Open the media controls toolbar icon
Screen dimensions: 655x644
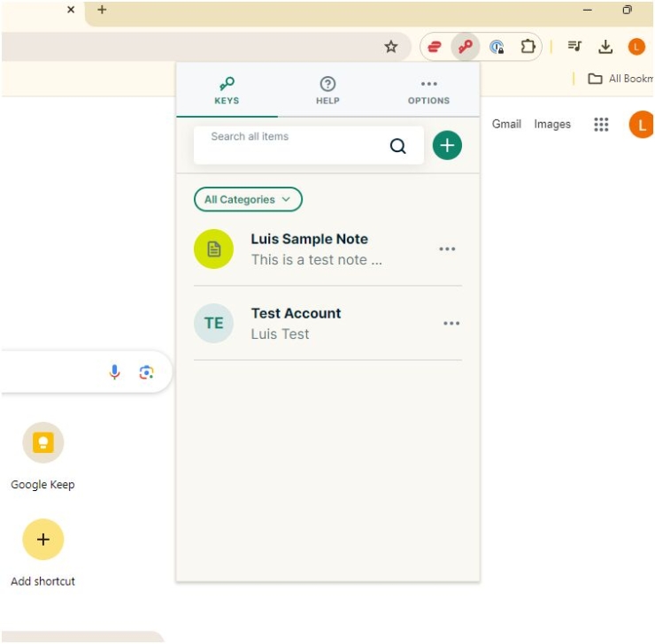point(575,47)
